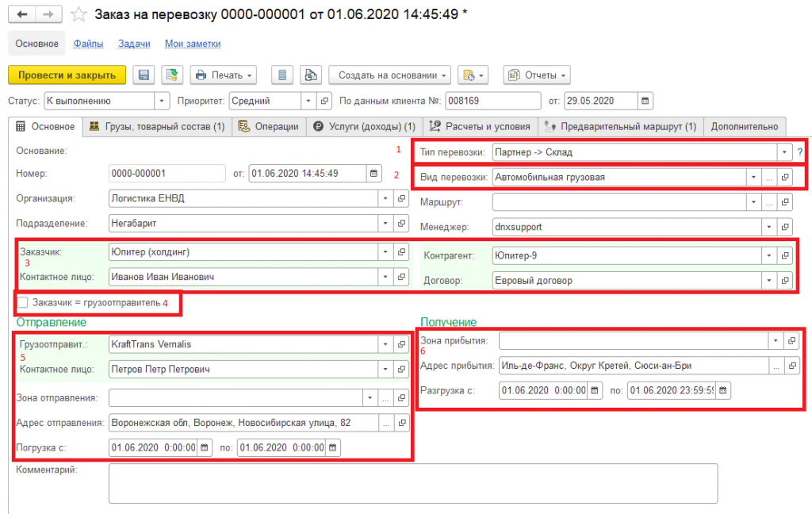Add order to favorites with star icon
This screenshot has width=812, height=514.
pos(79,15)
